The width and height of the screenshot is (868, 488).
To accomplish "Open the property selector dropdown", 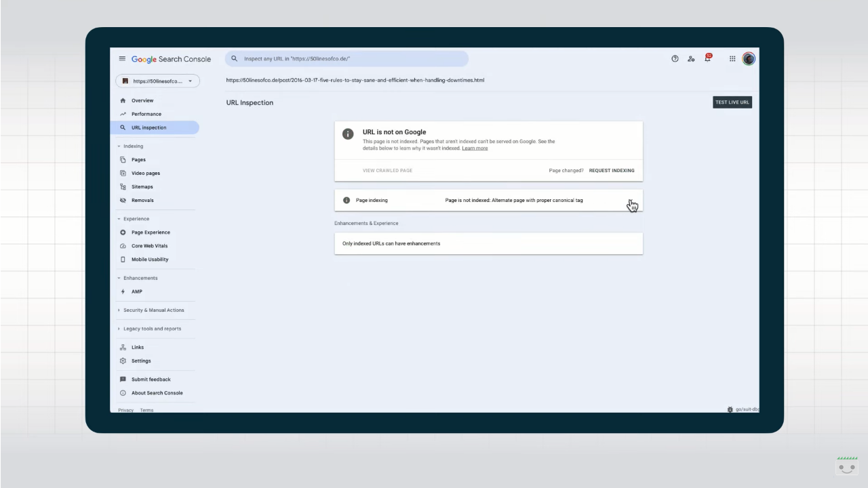I will [x=157, y=81].
